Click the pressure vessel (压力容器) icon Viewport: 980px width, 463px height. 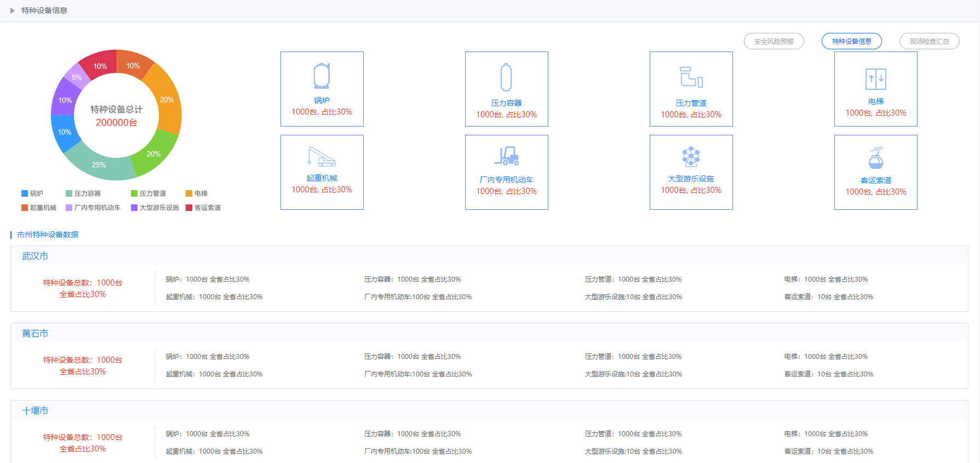coord(506,77)
